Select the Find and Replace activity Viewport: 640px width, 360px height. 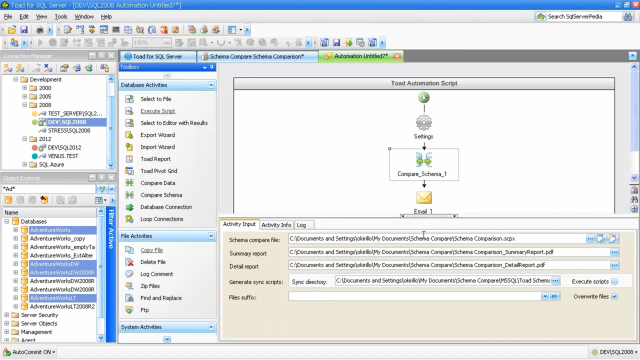tap(161, 298)
